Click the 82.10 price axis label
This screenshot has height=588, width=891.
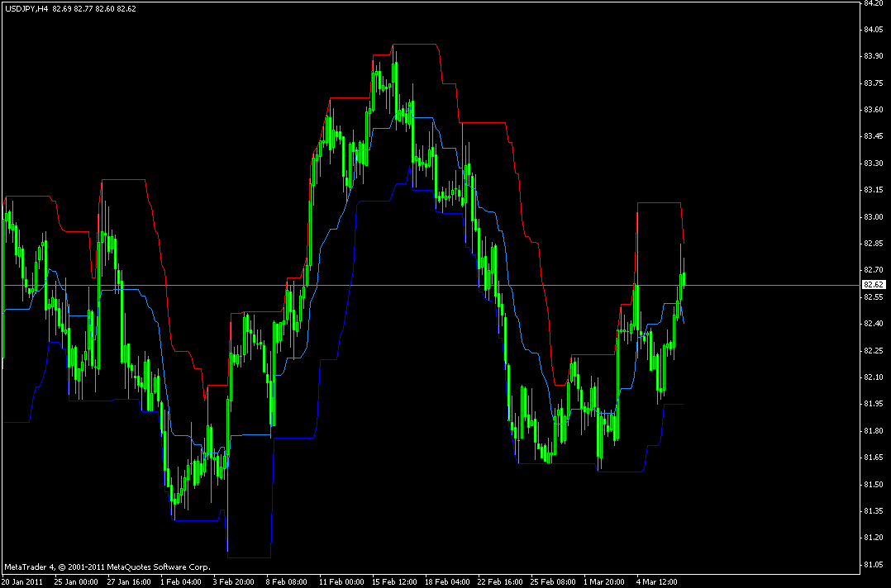tap(873, 377)
